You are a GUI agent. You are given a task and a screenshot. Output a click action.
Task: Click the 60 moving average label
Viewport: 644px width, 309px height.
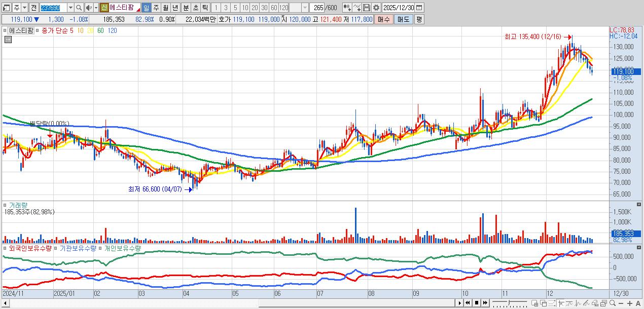100,30
